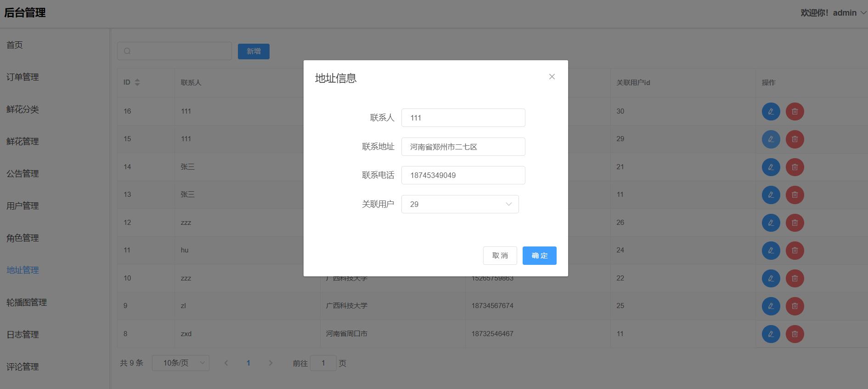Click the 共 9 条 total count
Viewport: 868px width, 389px height.
[x=131, y=363]
